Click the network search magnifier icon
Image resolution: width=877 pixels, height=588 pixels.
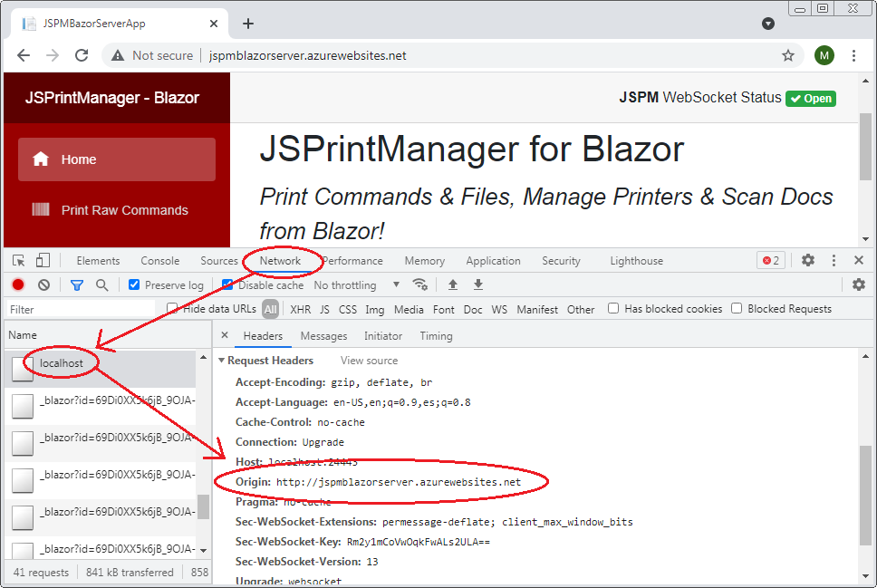[101, 284]
